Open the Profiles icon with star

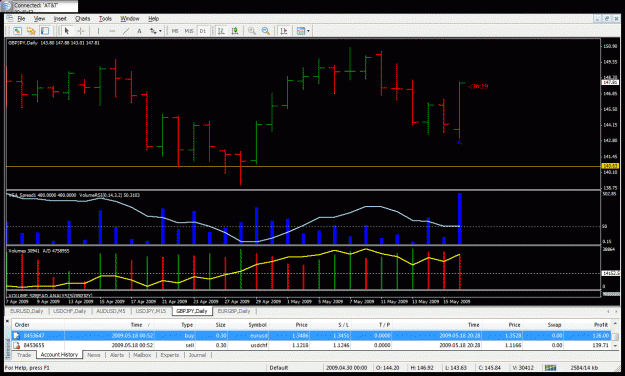tap(31, 31)
